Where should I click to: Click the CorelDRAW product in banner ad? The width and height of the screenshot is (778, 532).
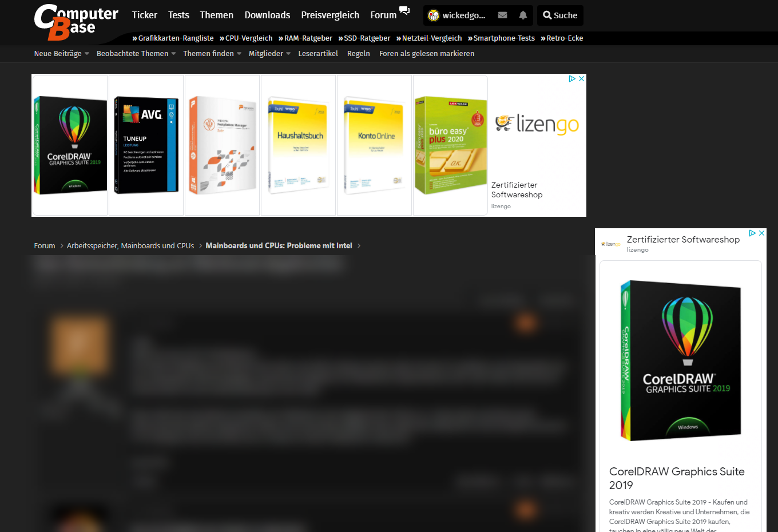click(70, 145)
